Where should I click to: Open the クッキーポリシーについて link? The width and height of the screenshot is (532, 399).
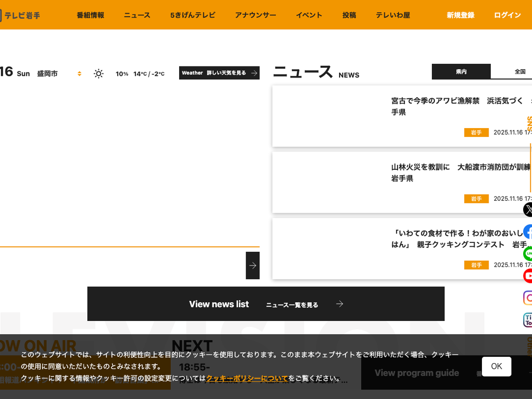[247, 379]
